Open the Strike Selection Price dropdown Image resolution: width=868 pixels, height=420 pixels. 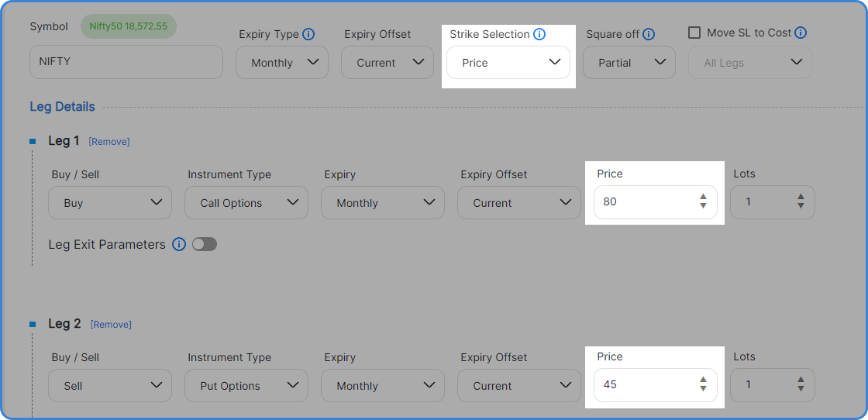[x=508, y=63]
